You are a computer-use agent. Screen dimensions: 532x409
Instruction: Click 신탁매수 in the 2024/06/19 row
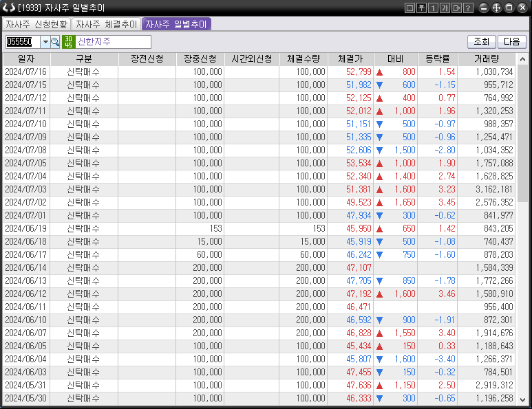pos(83,228)
